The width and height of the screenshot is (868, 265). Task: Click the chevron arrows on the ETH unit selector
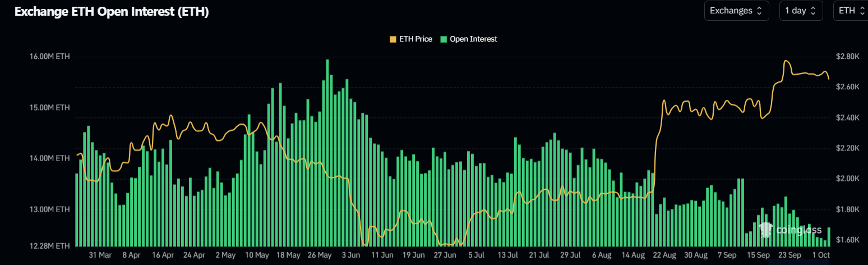pyautogui.click(x=863, y=11)
